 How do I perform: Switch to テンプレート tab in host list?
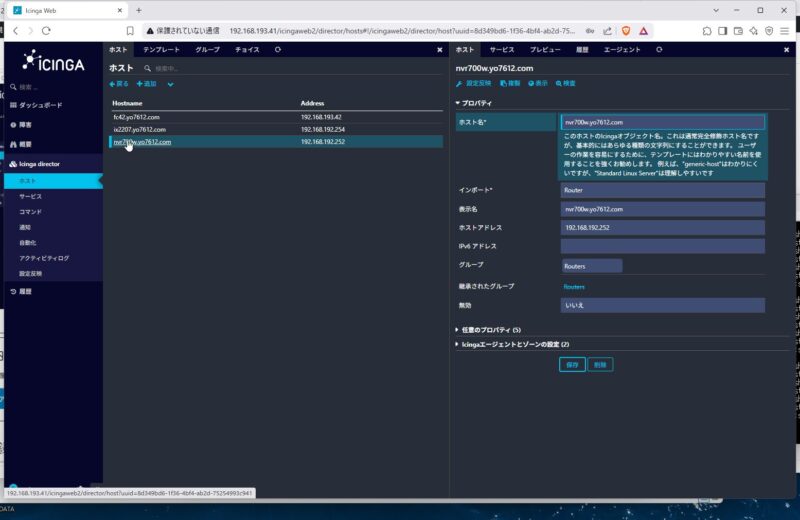pos(161,49)
